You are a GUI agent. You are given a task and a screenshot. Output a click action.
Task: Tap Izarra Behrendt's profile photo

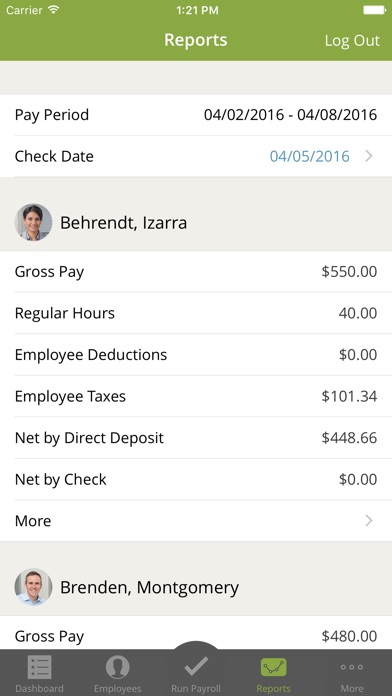tap(33, 222)
